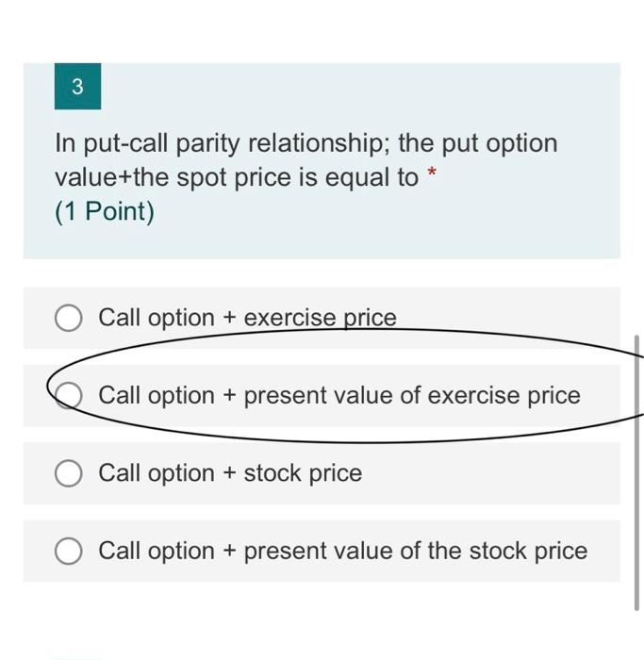The width and height of the screenshot is (644, 660).
Task: Click the 'Call option + present value of the stock price' text
Action: pyautogui.click(x=342, y=551)
